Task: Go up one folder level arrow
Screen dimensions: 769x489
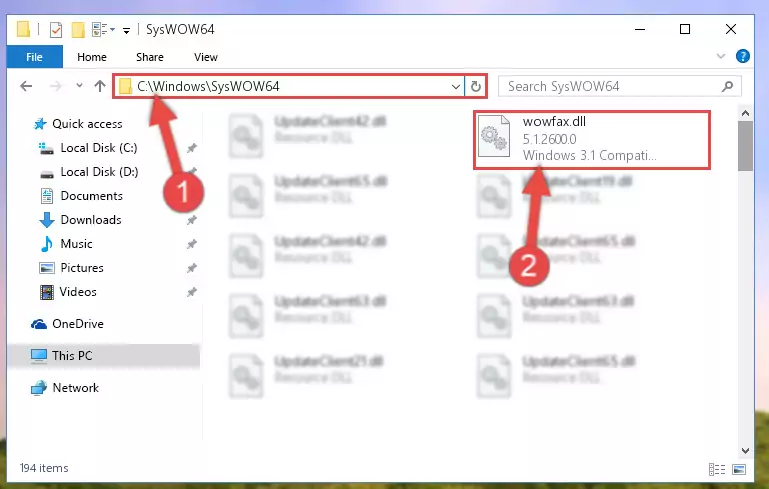Action: 100,86
